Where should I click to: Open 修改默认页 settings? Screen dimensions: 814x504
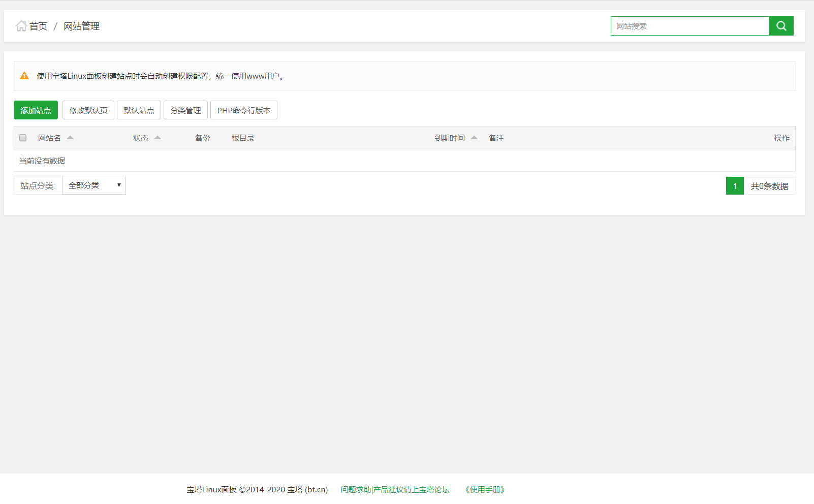click(x=88, y=110)
